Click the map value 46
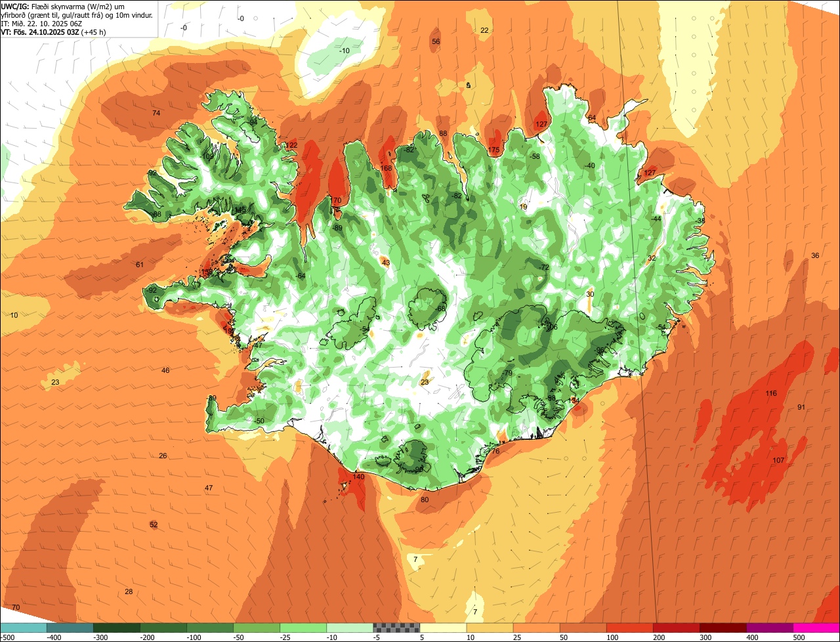This screenshot has height=642, width=840. click(165, 370)
